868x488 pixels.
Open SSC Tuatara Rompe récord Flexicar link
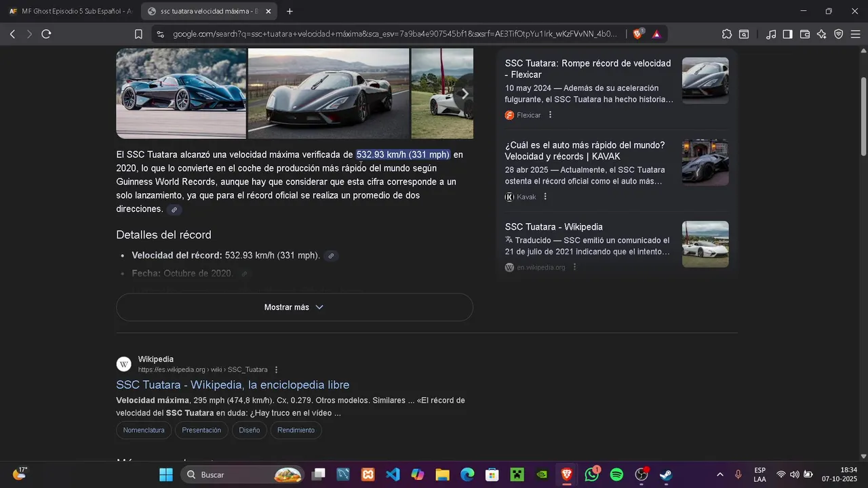[x=588, y=69]
